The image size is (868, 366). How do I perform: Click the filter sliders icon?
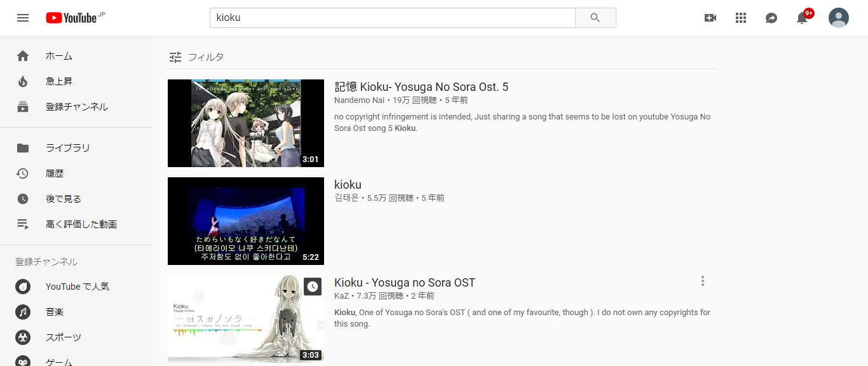click(x=175, y=57)
